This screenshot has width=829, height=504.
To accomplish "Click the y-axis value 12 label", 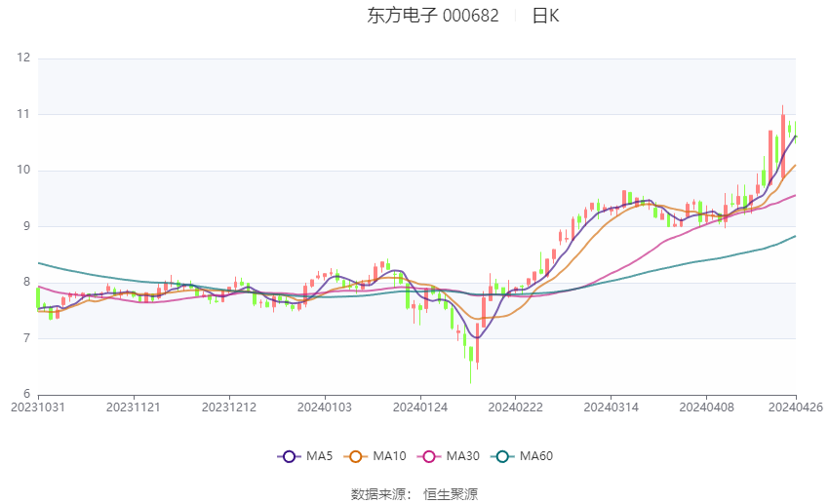I will tap(24, 58).
